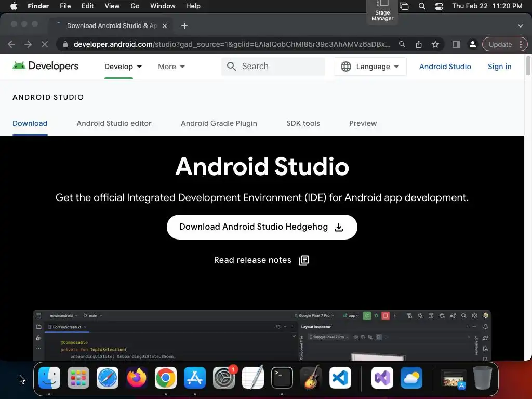Image resolution: width=532 pixels, height=399 pixels.
Task: Click the browser forward arrow
Action: point(28,44)
